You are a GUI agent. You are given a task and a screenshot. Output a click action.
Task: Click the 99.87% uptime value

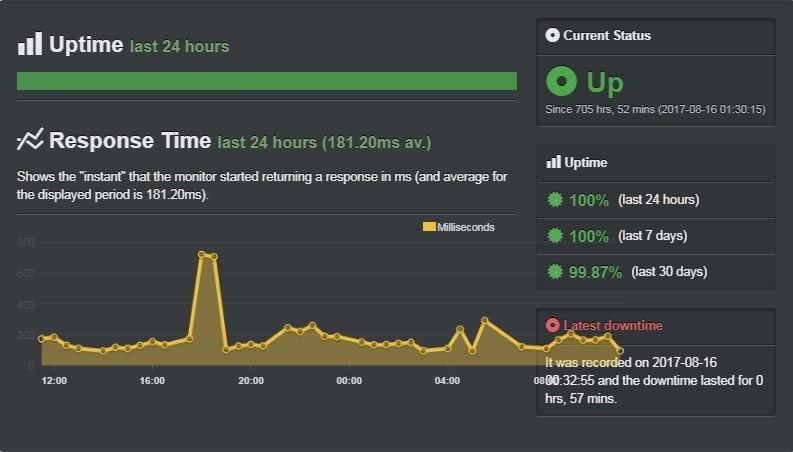point(595,272)
